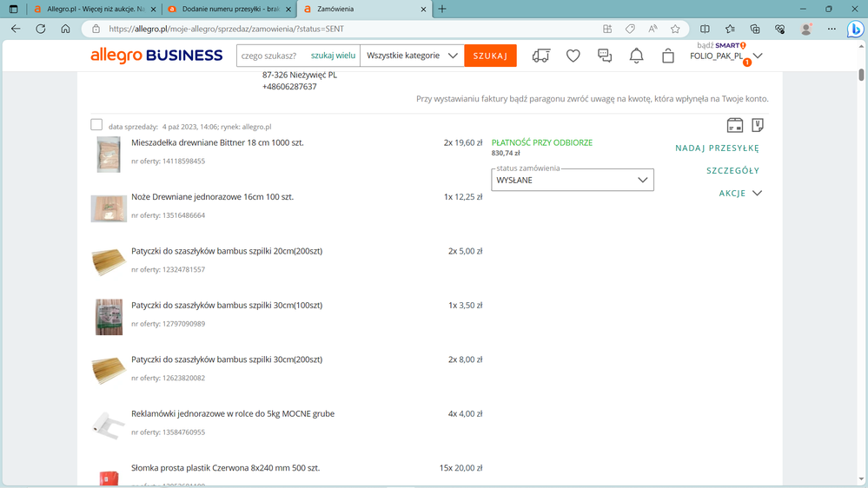Click szukaj wielu link

(333, 56)
